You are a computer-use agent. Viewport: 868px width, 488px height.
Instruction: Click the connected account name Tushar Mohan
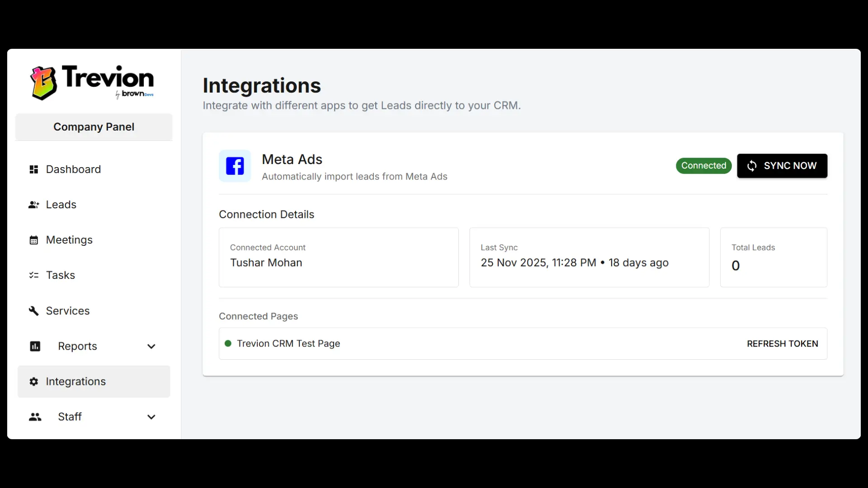pyautogui.click(x=266, y=263)
